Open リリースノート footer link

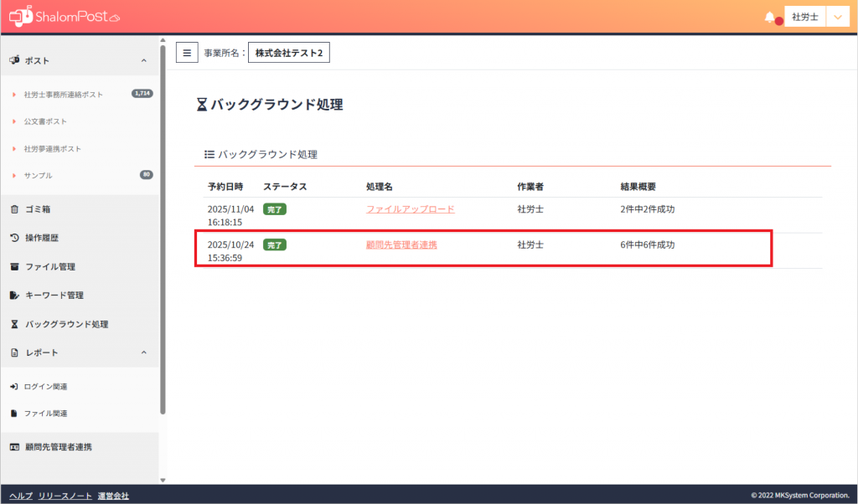point(65,496)
